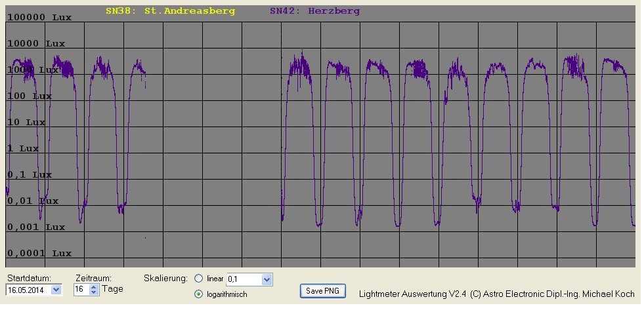The width and height of the screenshot is (644, 312).
Task: Click the Zeitraum value field showing 16
Action: pos(81,290)
